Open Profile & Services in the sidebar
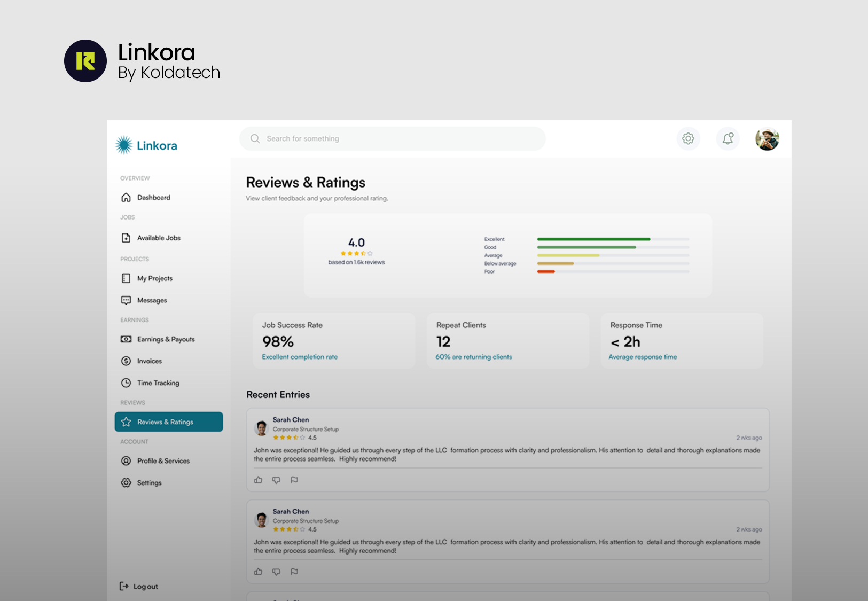This screenshot has height=601, width=868. (126, 460)
